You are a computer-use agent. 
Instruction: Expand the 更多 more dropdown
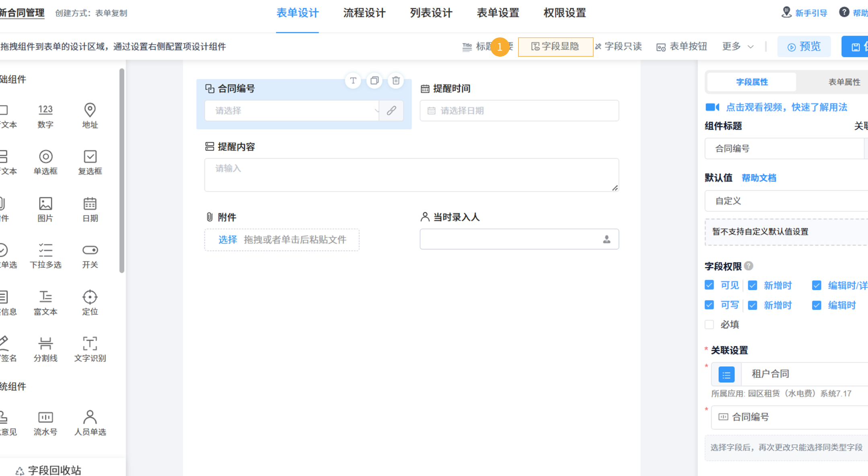738,47
